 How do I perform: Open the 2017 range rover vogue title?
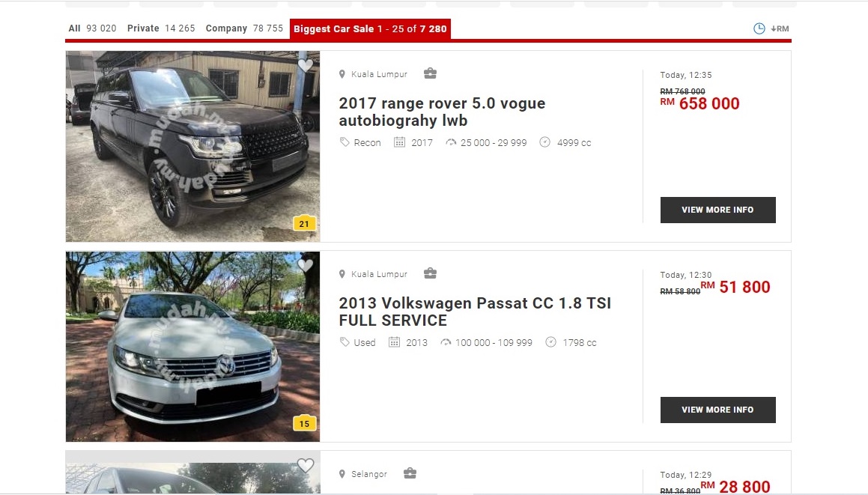[442, 112]
